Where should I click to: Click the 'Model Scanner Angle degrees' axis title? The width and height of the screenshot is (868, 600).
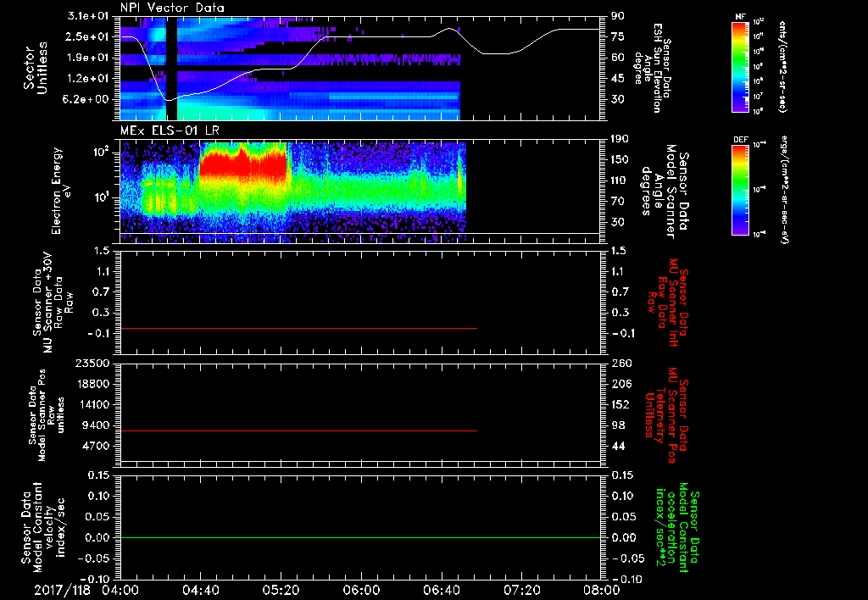click(665, 192)
